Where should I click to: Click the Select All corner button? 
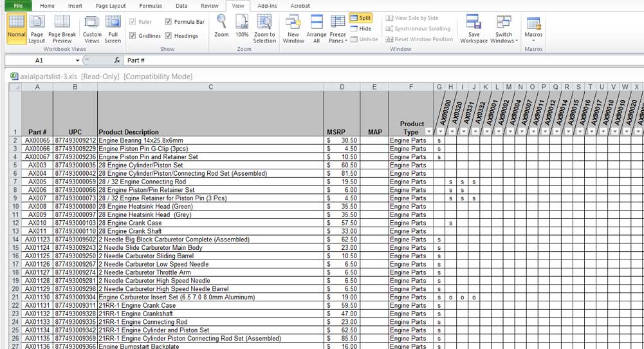[x=15, y=87]
